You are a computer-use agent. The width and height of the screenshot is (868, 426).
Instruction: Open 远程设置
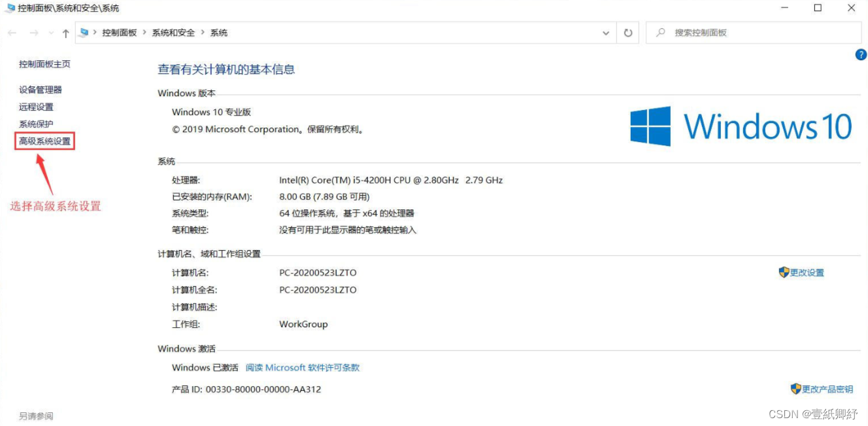[36, 107]
